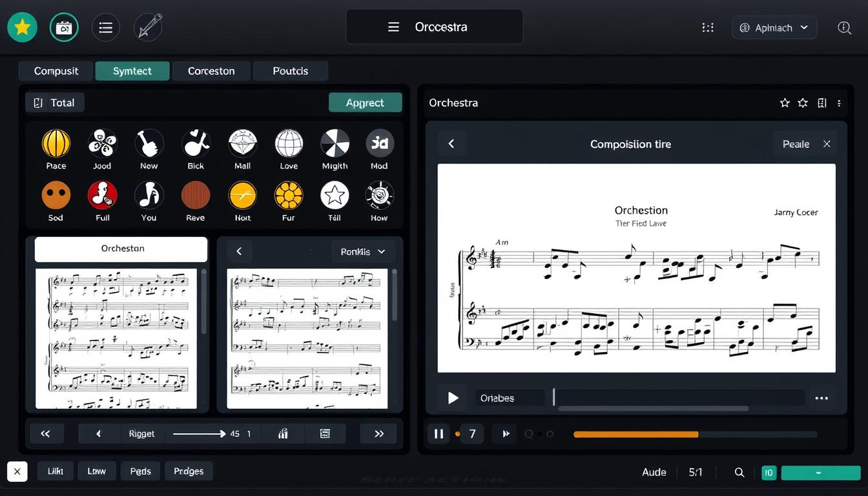Select the Full red instrument icon
The width and height of the screenshot is (868, 496).
coord(103,195)
